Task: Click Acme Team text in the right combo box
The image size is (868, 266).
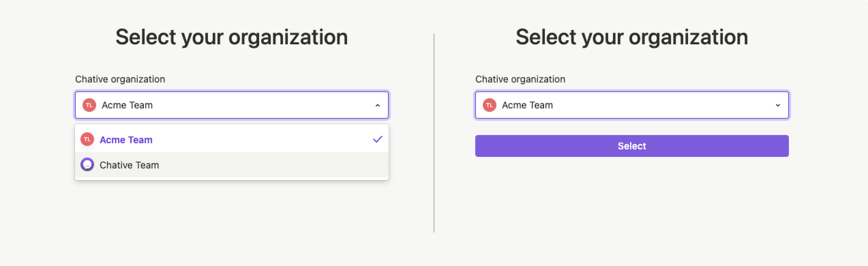Action: [x=527, y=105]
